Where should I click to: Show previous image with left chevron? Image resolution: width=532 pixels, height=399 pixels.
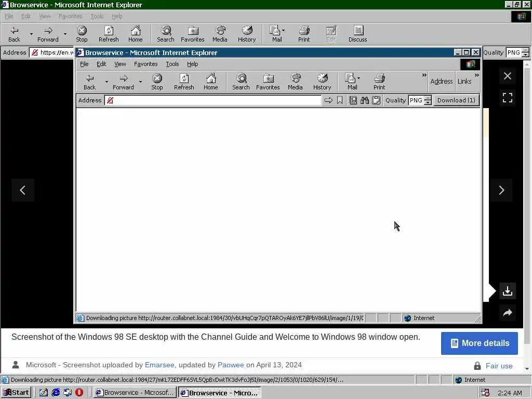point(23,190)
